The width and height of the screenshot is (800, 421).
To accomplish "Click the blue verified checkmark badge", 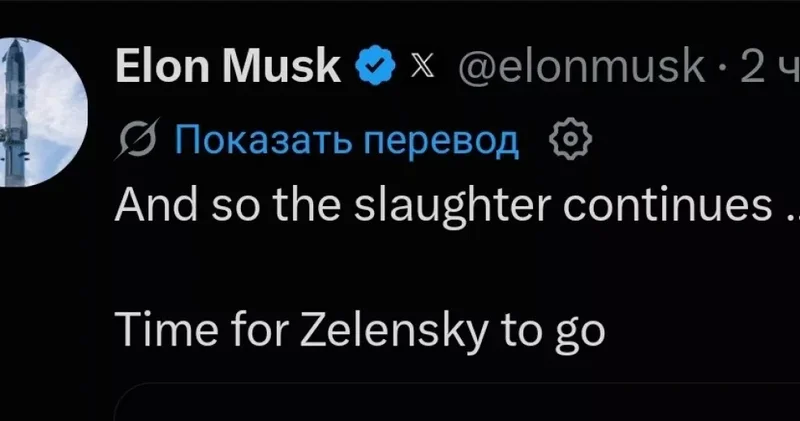I will coord(376,65).
